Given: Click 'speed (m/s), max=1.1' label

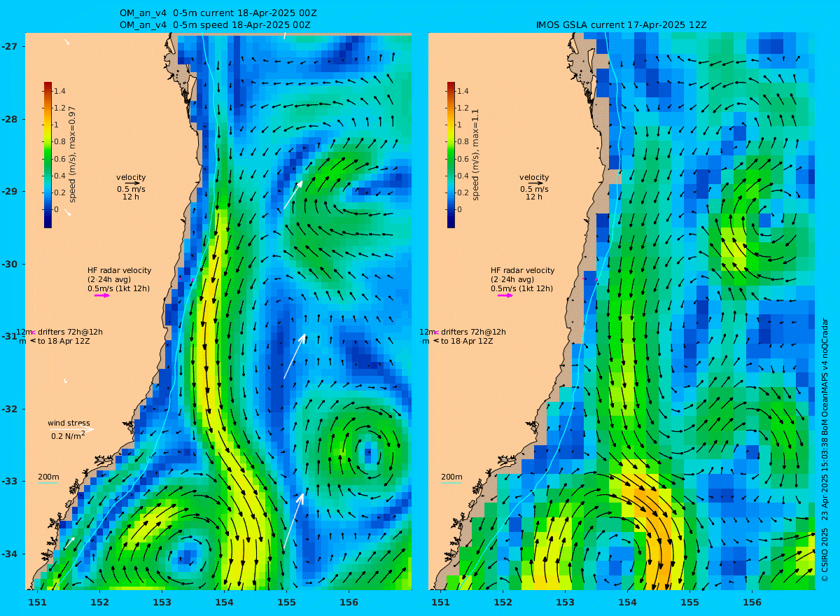Looking at the screenshot, I should pyautogui.click(x=475, y=155).
